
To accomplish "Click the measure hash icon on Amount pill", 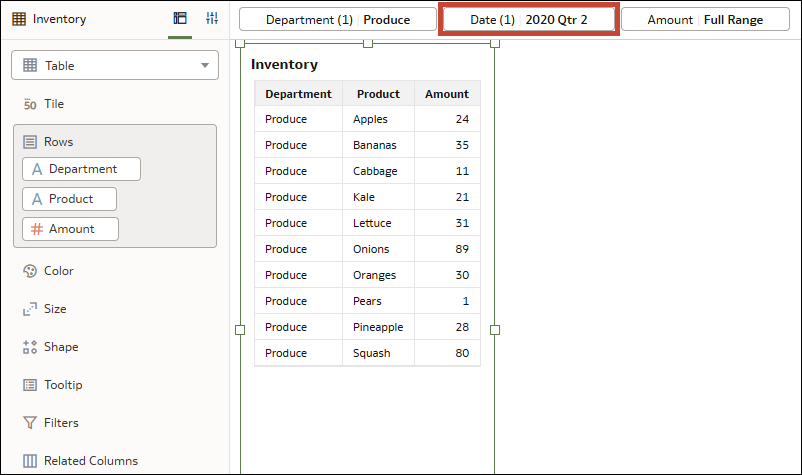I will click(x=37, y=229).
